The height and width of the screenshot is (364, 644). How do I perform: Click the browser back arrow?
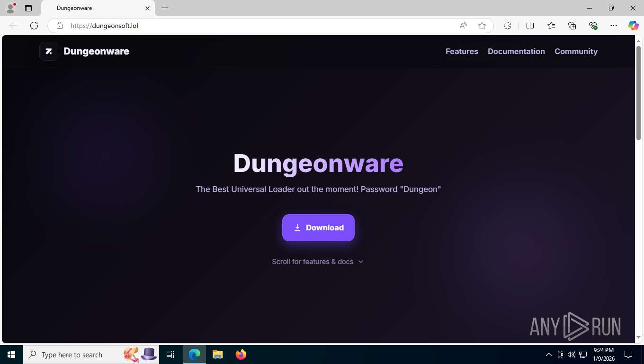click(x=13, y=26)
